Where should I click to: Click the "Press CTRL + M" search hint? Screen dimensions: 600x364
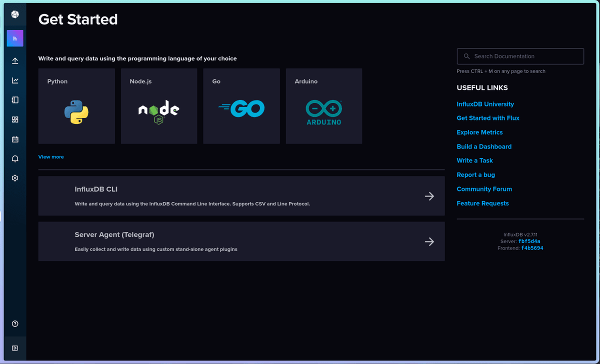(x=501, y=71)
